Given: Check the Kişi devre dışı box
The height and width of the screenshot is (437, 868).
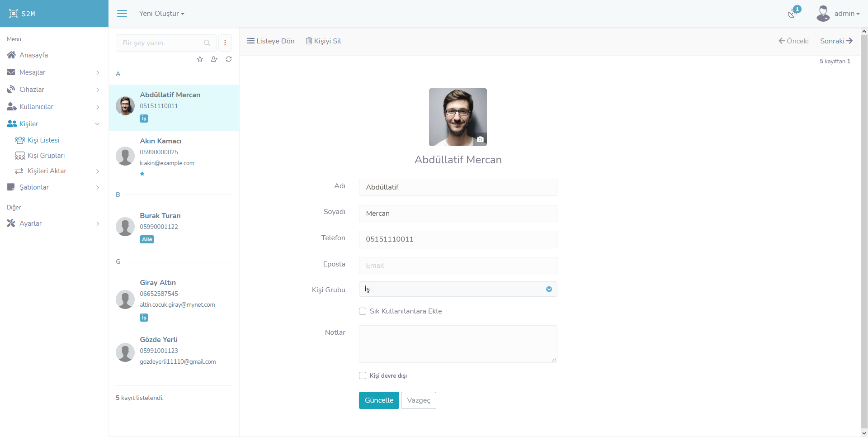Looking at the screenshot, I should pyautogui.click(x=363, y=375).
